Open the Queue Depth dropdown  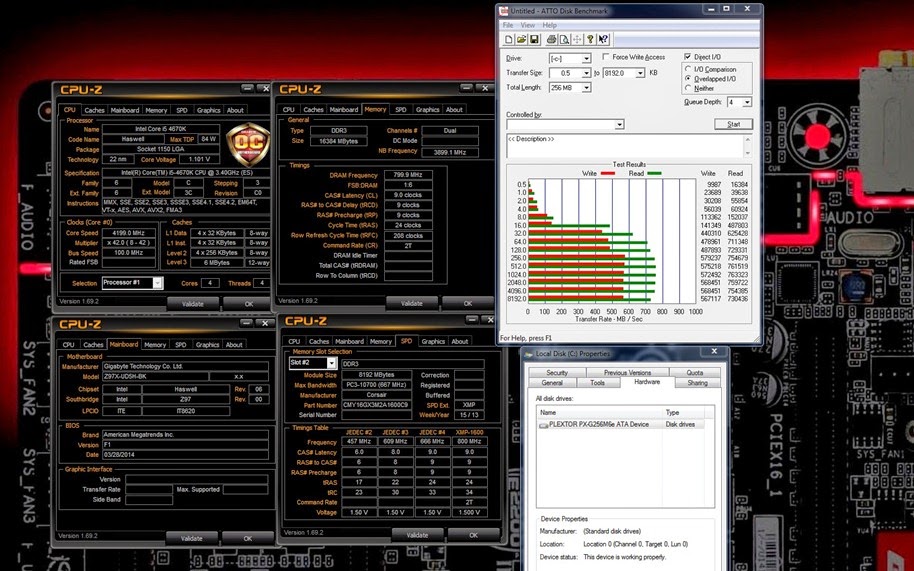click(x=747, y=102)
